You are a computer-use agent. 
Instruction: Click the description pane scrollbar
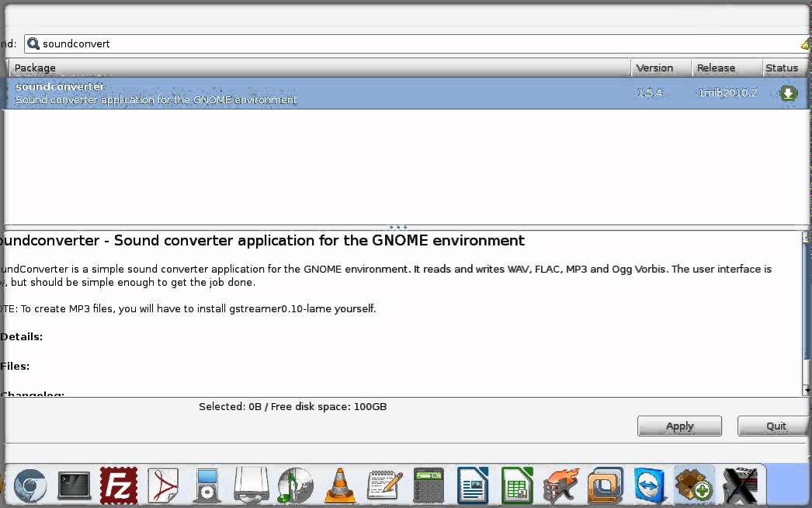(807, 301)
